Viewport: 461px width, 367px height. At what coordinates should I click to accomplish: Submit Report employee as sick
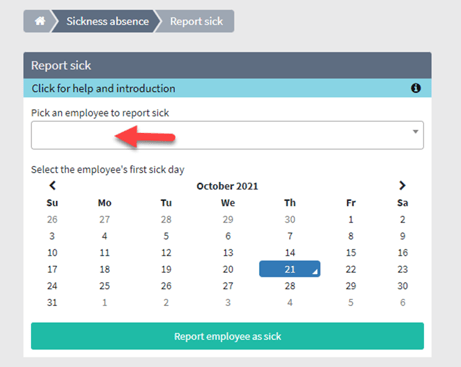pos(227,336)
